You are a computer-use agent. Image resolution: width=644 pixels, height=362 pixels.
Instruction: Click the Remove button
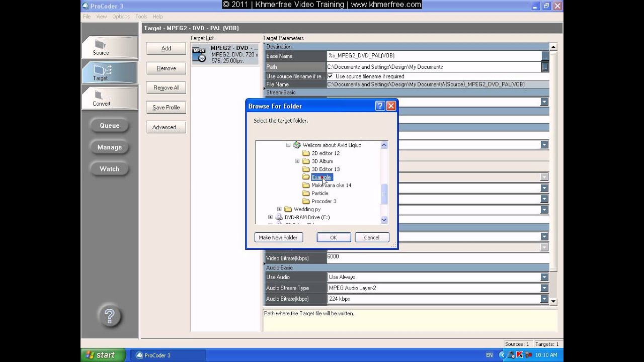166,68
